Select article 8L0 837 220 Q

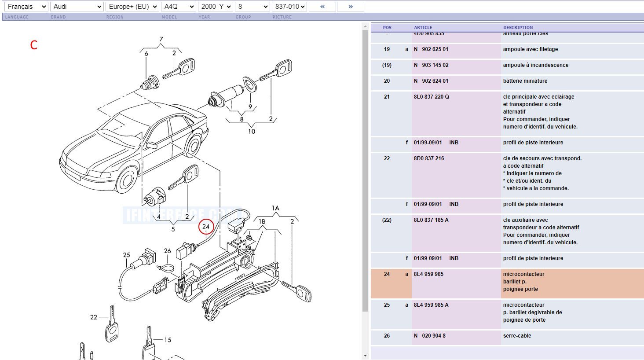(431, 97)
